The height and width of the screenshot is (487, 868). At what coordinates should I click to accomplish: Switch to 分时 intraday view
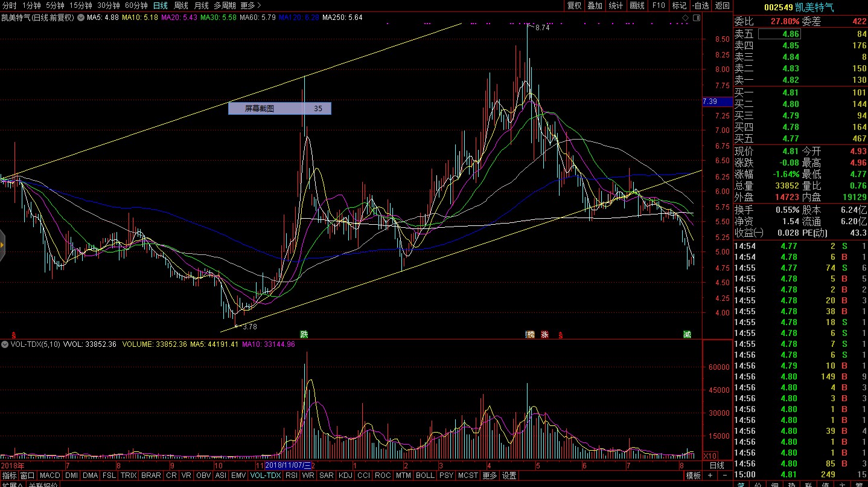pyautogui.click(x=10, y=5)
